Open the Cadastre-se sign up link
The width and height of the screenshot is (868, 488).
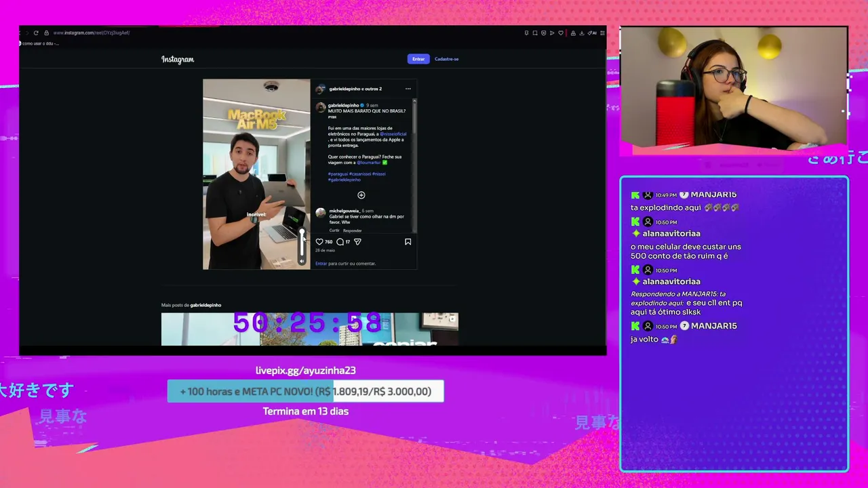[x=446, y=59]
